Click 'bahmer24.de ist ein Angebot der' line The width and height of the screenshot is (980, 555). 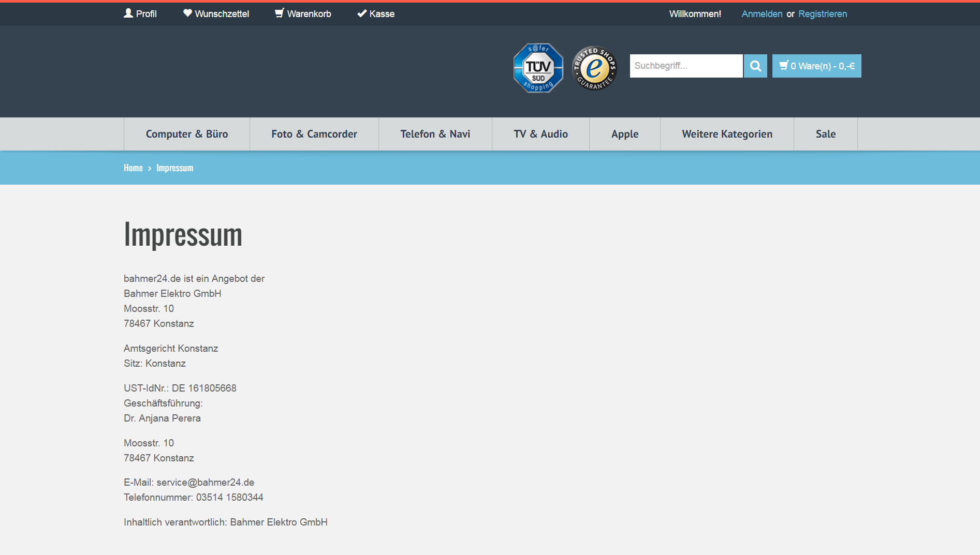pyautogui.click(x=194, y=278)
